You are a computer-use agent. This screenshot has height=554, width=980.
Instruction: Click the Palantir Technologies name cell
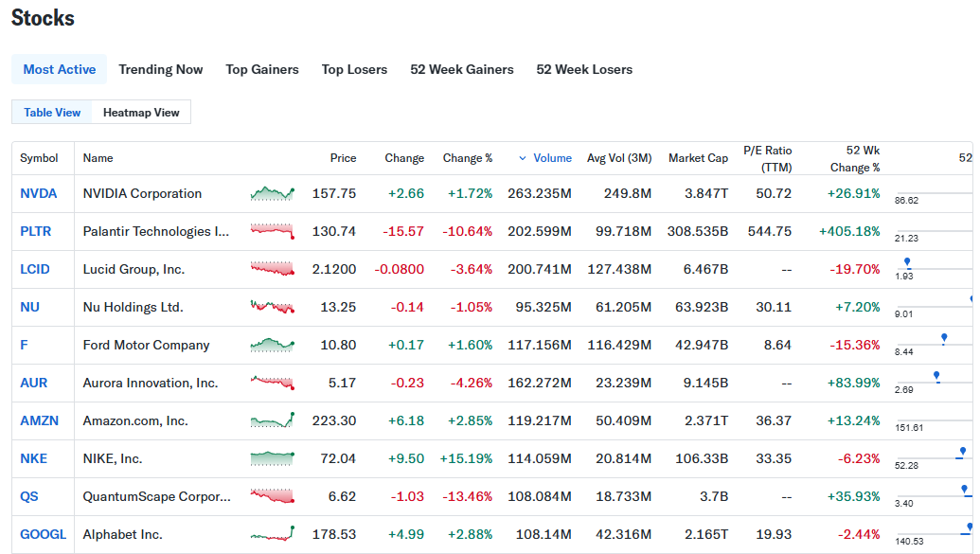[156, 231]
